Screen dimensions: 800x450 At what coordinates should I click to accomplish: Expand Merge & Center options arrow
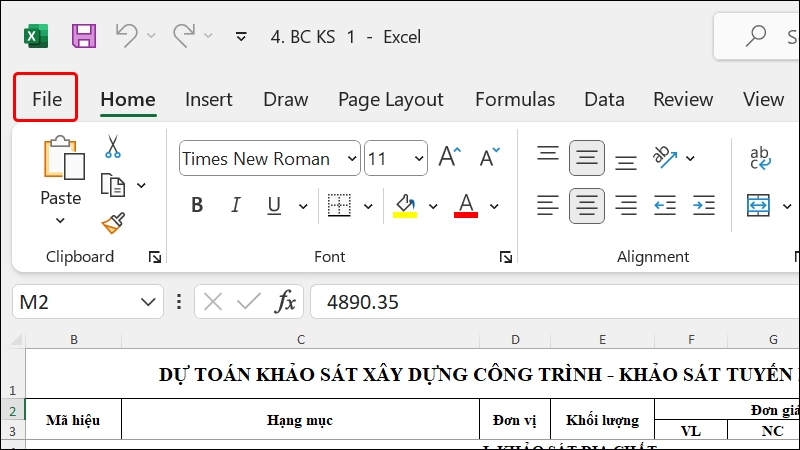click(787, 206)
